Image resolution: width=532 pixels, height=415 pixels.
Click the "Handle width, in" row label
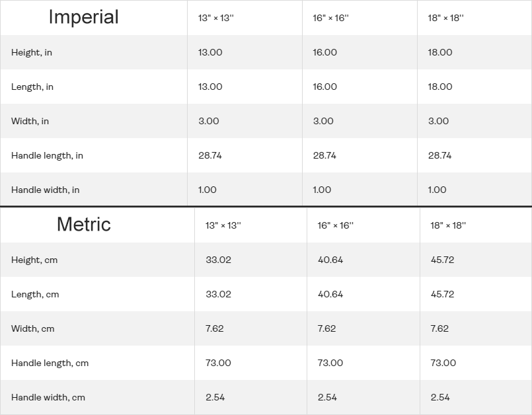point(45,190)
